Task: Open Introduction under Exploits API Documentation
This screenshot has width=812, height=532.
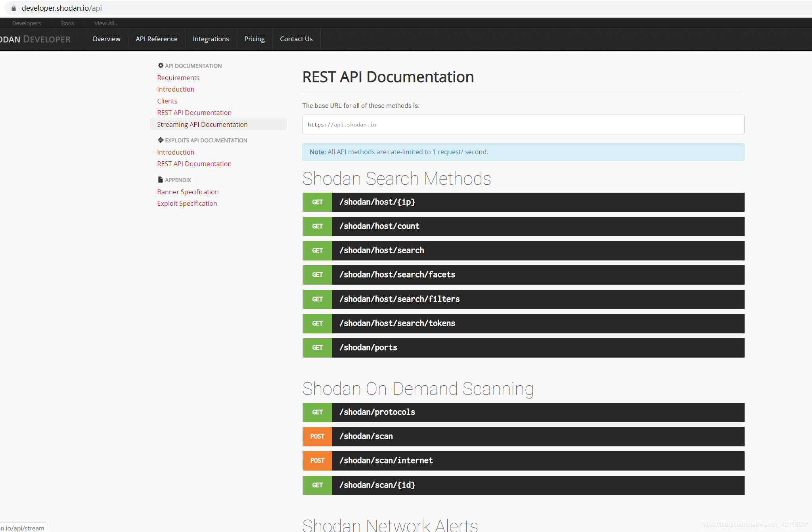Action: [176, 152]
